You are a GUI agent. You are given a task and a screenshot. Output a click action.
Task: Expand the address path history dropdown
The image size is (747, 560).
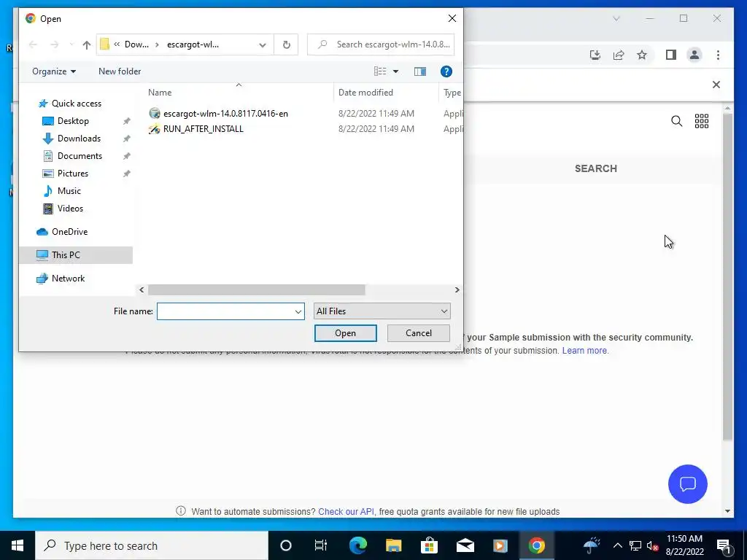(x=263, y=44)
